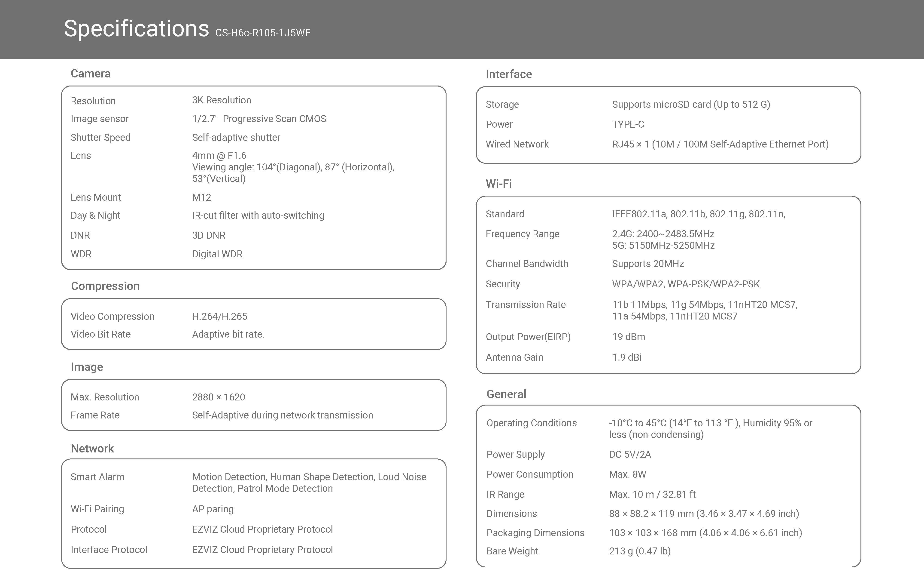Click the Transmission Rate label

(x=525, y=305)
